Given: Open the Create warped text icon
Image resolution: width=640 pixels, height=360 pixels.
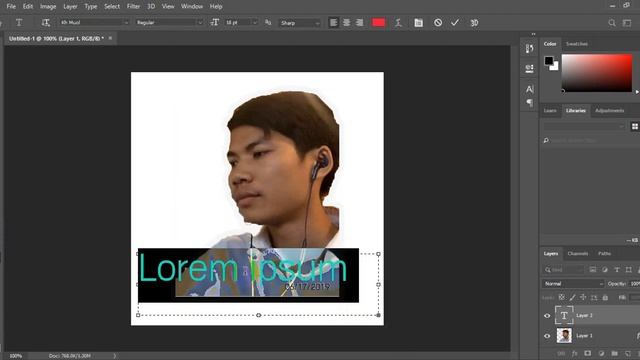Looking at the screenshot, I should (x=398, y=23).
